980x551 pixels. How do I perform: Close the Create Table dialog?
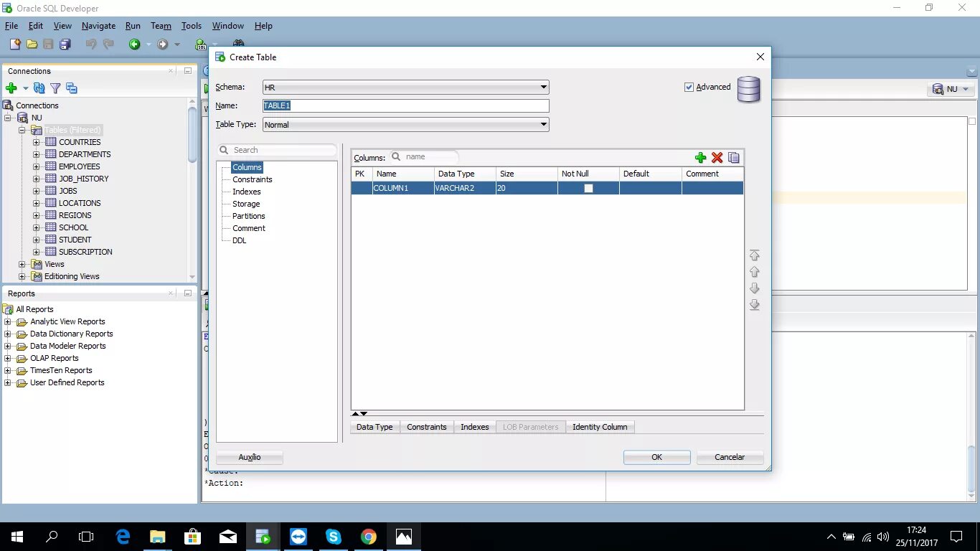[760, 57]
